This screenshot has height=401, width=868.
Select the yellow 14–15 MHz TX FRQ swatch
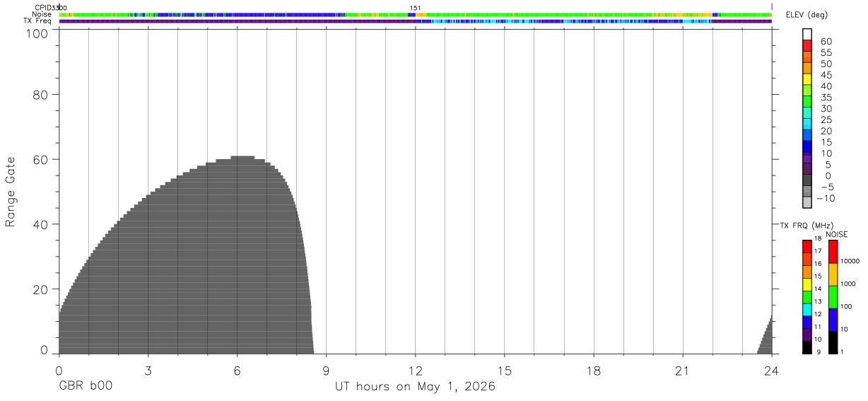[807, 284]
